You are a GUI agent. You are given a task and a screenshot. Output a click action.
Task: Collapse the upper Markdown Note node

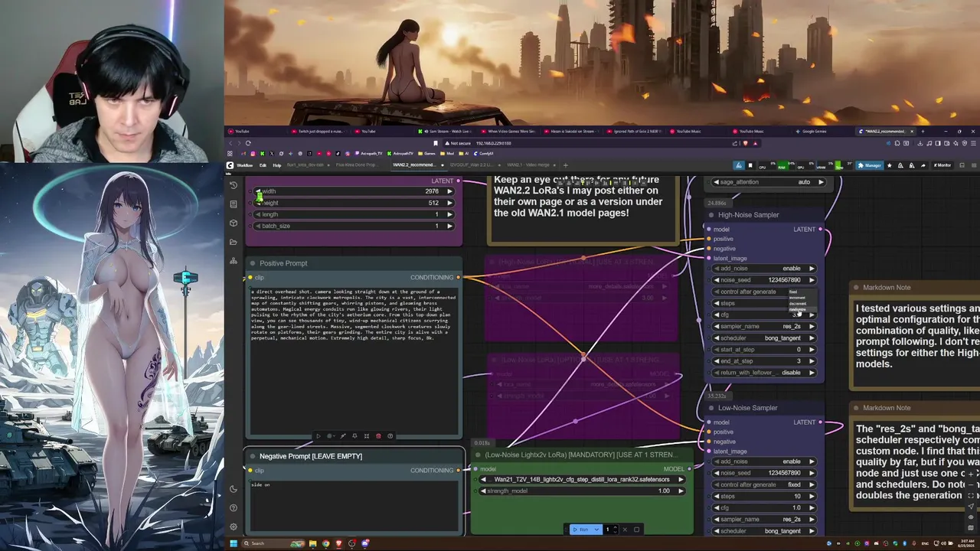(x=856, y=288)
